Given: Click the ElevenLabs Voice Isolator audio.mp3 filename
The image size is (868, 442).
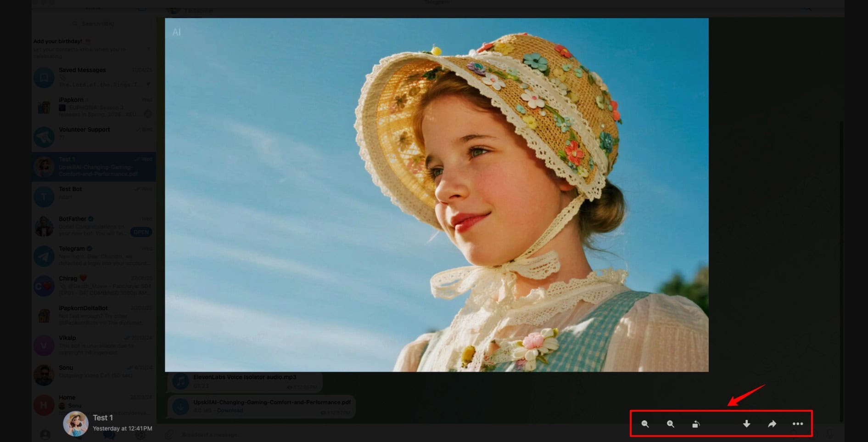Looking at the screenshot, I should coord(245,377).
